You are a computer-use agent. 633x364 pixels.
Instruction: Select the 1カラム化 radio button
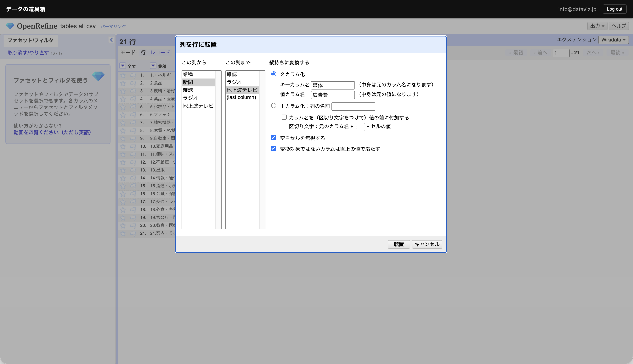pos(274,106)
